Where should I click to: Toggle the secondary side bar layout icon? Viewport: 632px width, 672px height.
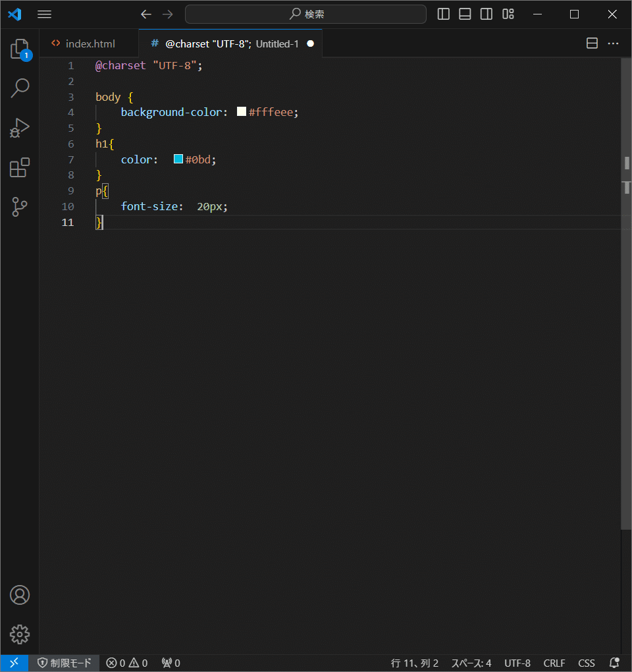click(487, 14)
